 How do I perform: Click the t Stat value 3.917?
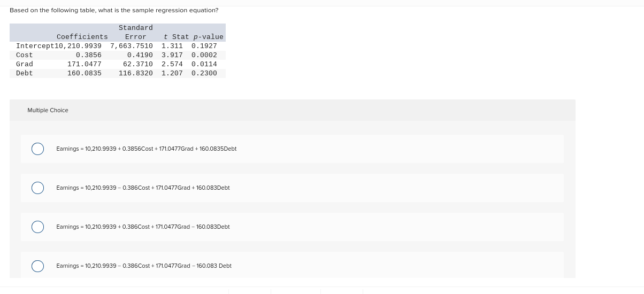[172, 55]
